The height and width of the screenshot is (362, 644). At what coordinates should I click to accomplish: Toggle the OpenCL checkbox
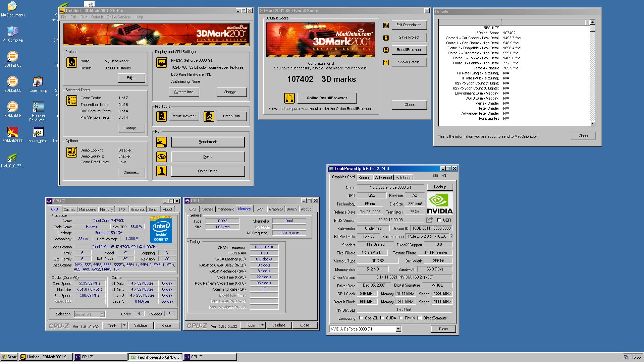click(361, 318)
